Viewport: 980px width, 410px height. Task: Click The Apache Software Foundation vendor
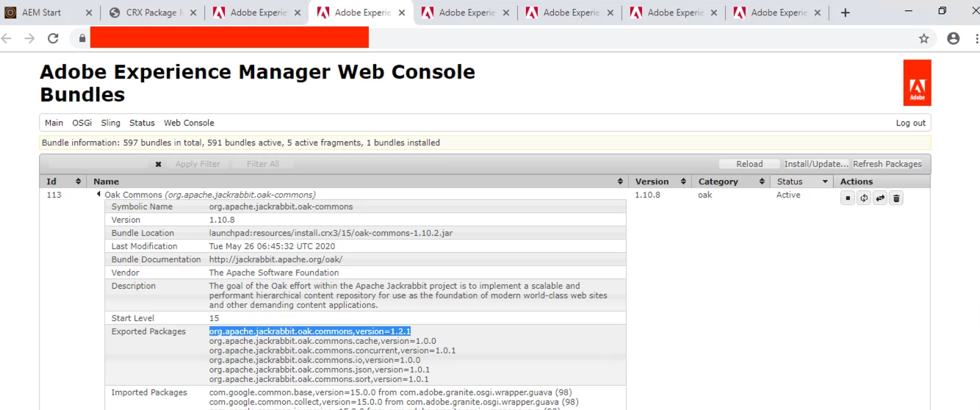(x=274, y=273)
